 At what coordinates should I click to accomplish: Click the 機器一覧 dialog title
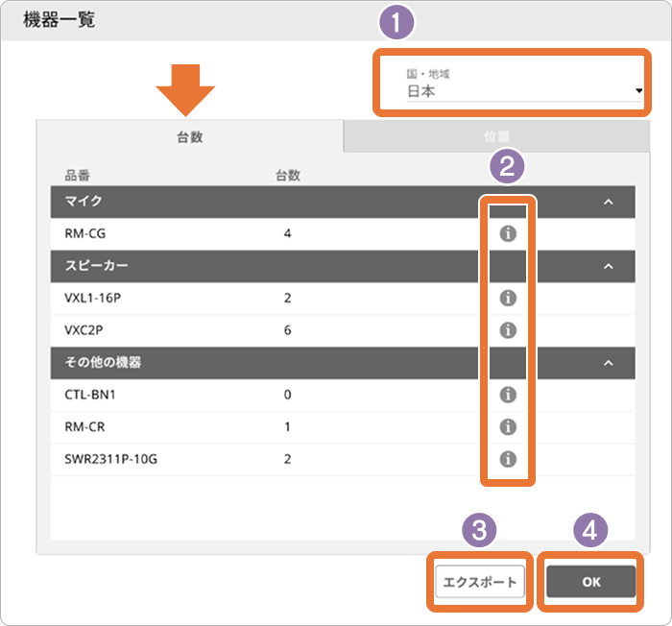coord(59,20)
